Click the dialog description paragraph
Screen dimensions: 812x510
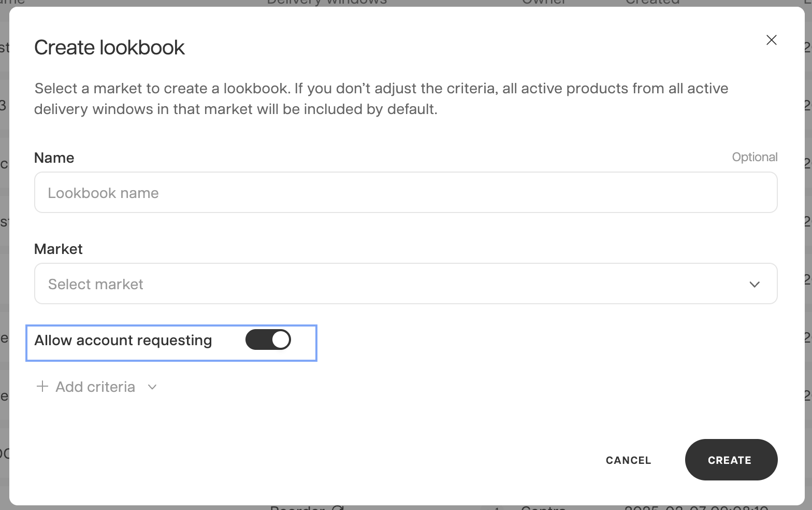[381, 99]
